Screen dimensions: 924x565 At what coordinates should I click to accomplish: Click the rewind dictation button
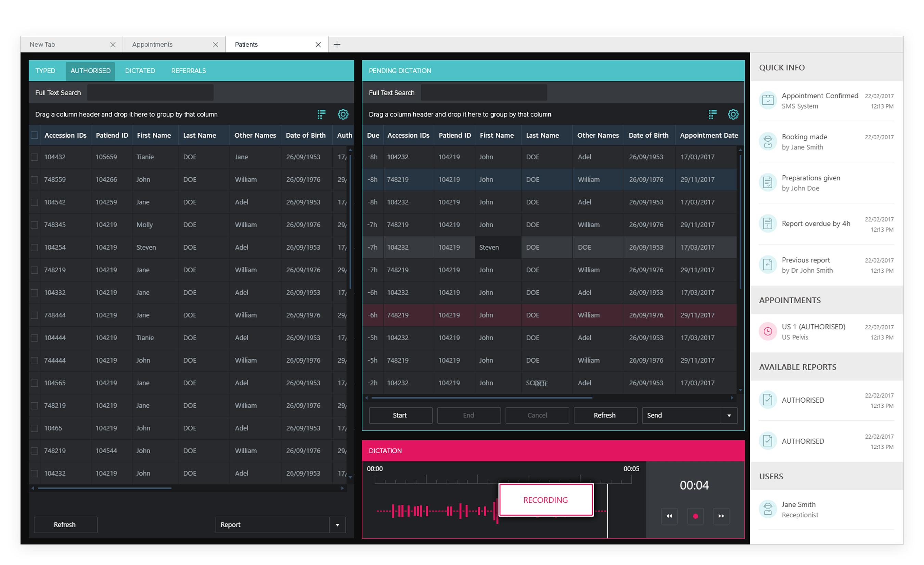pos(669,516)
